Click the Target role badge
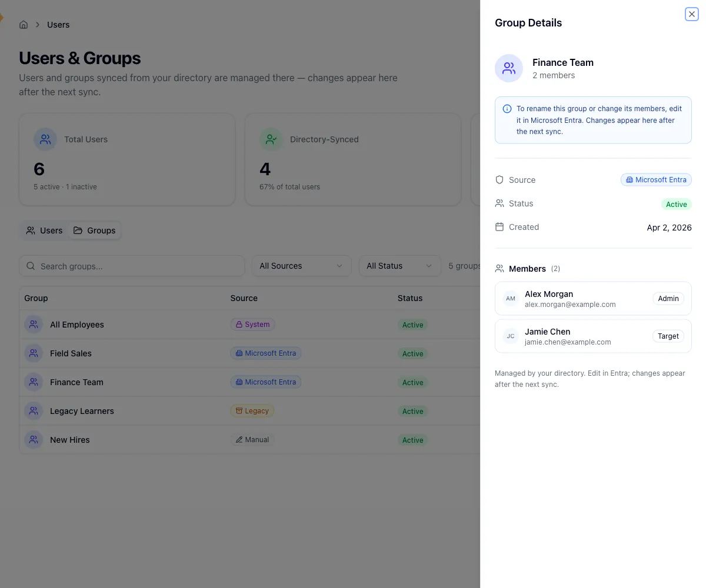Image resolution: width=706 pixels, height=588 pixels. point(668,336)
